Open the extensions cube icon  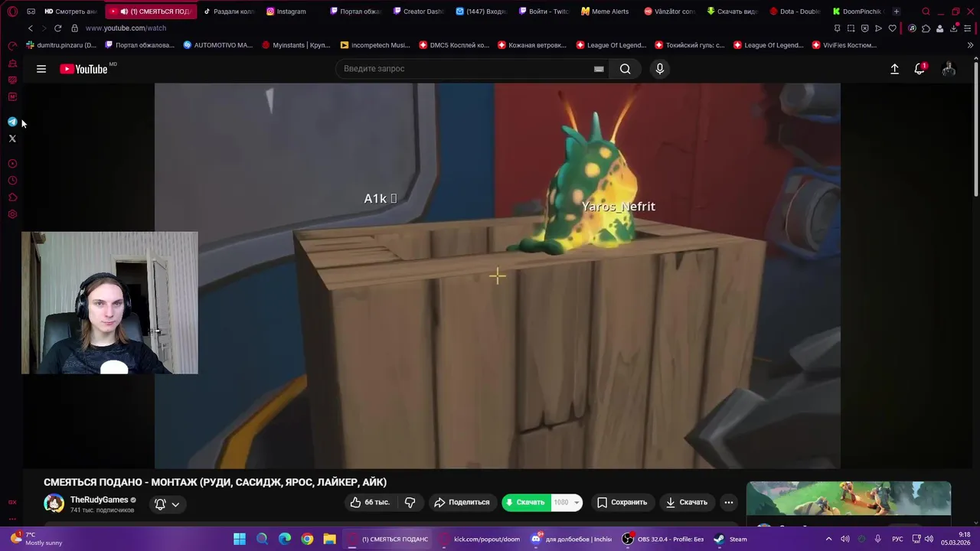pos(926,28)
